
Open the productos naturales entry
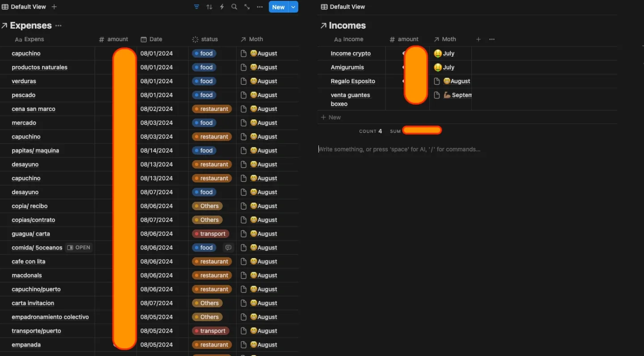tap(40, 68)
